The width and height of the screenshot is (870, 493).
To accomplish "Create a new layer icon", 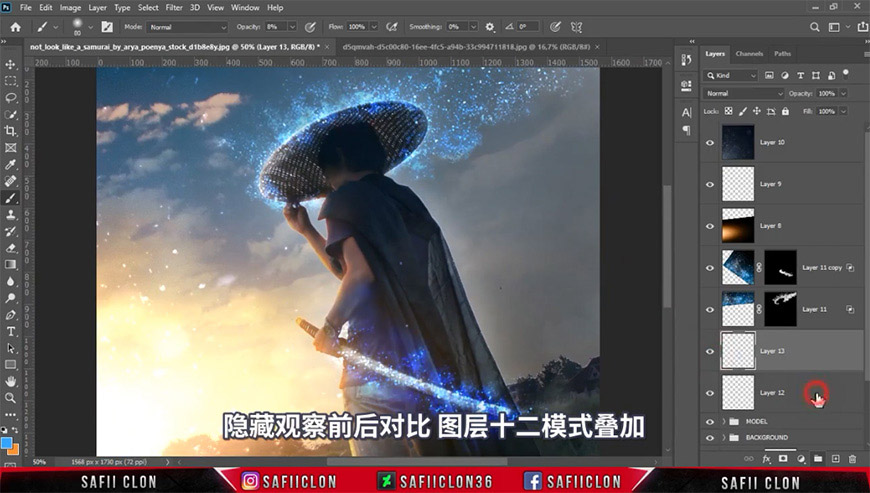I will pos(836,459).
